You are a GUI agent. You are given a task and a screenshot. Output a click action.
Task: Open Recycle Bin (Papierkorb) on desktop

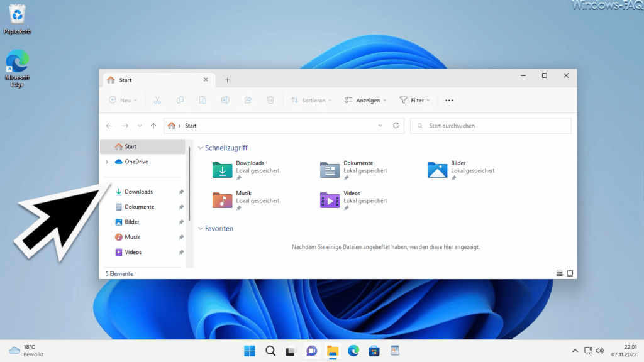[x=17, y=19]
